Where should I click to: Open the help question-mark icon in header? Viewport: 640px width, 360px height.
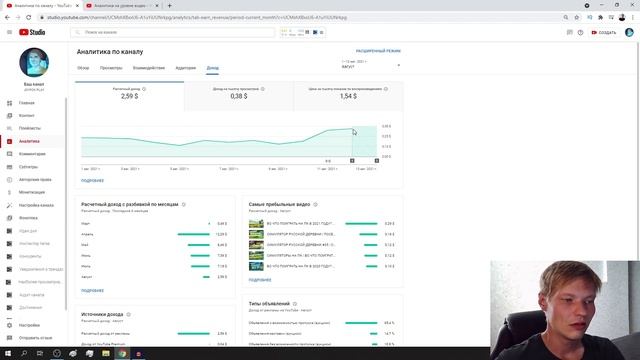click(x=580, y=32)
